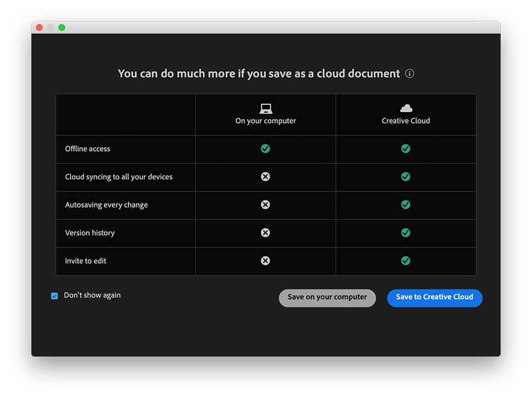The width and height of the screenshot is (532, 398).
Task: Click the X icon for Version history
Action: [265, 233]
